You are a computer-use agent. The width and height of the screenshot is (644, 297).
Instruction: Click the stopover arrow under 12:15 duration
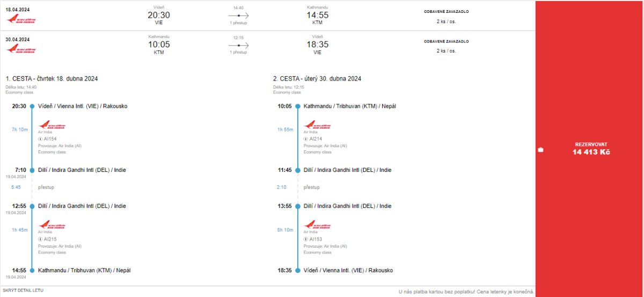238,46
